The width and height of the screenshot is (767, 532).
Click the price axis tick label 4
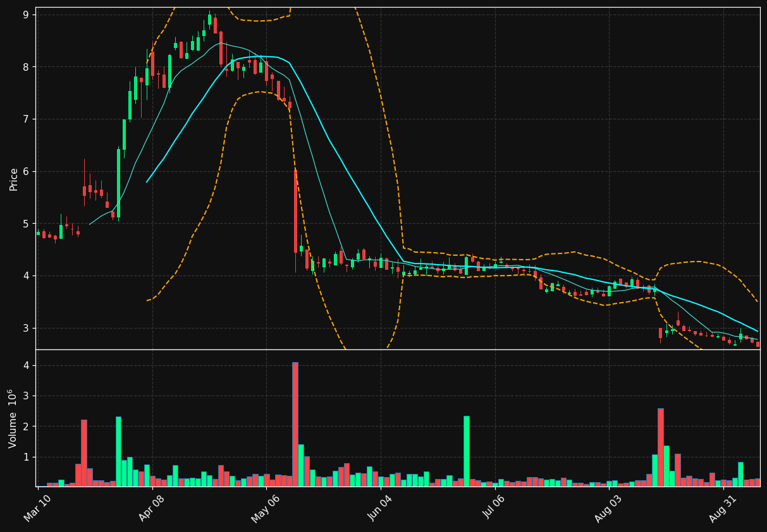(27, 276)
